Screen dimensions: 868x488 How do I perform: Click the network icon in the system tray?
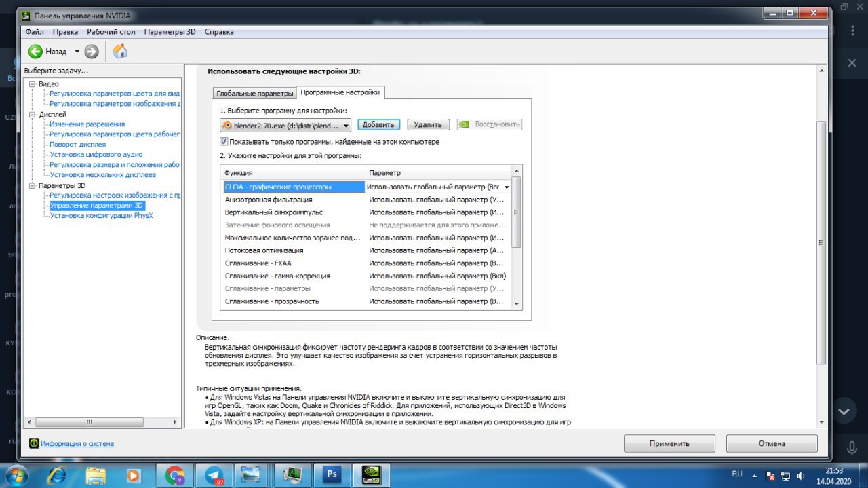(x=785, y=476)
